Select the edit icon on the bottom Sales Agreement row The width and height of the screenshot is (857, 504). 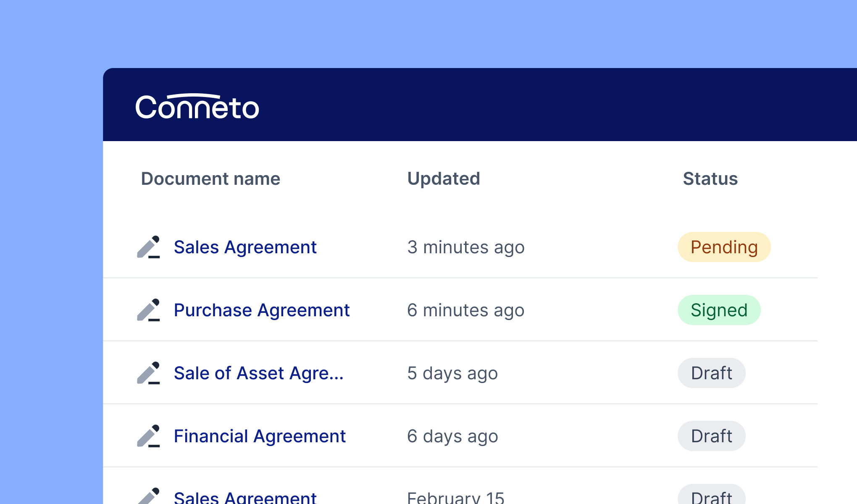coord(149,498)
